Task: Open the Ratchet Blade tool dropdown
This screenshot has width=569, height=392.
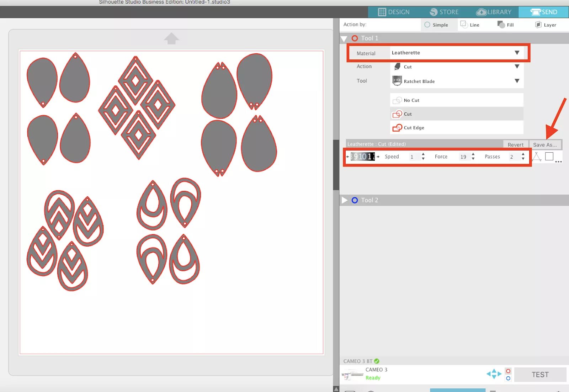Action: (457, 81)
